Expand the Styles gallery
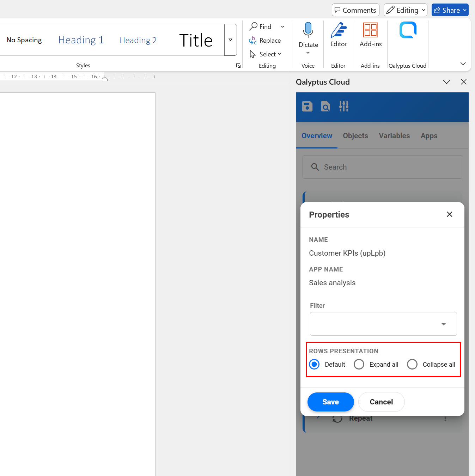Image resolution: width=475 pixels, height=476 pixels. click(x=231, y=39)
